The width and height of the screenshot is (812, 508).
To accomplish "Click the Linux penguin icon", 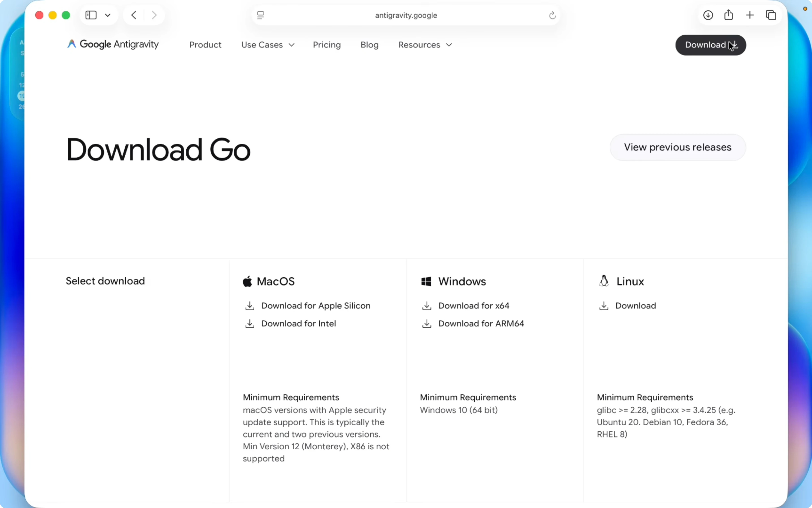I will pos(604,281).
